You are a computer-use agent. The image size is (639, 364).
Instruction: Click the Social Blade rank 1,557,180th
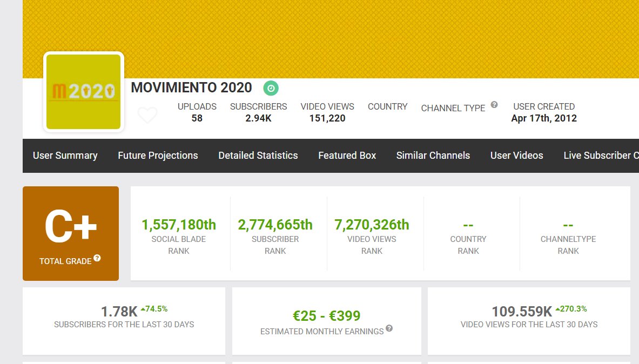(x=179, y=225)
